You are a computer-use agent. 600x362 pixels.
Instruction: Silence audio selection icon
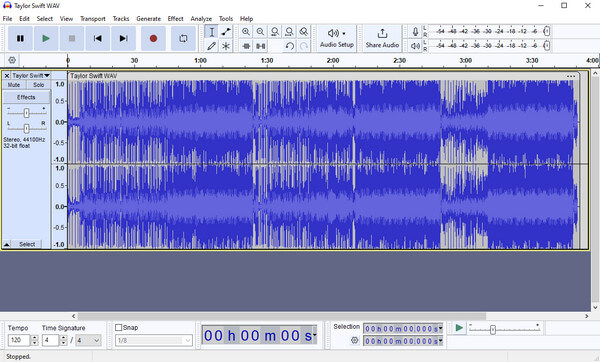coord(260,46)
